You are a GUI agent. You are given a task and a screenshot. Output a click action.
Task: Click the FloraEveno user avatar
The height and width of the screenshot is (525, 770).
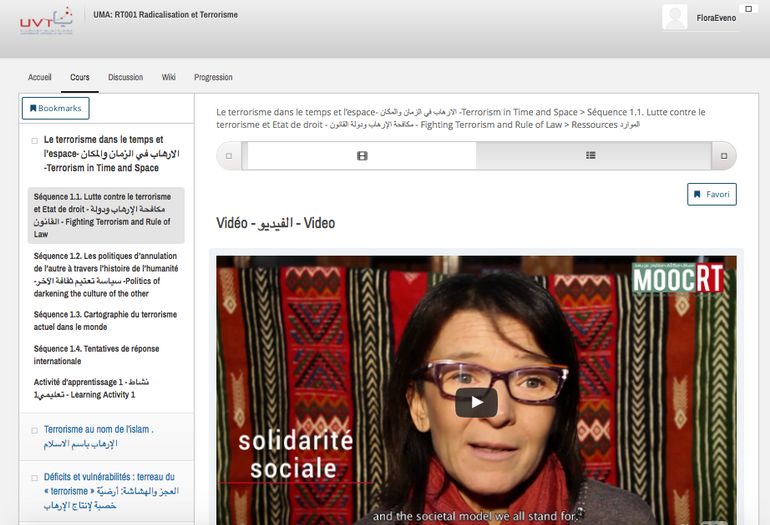click(x=675, y=18)
